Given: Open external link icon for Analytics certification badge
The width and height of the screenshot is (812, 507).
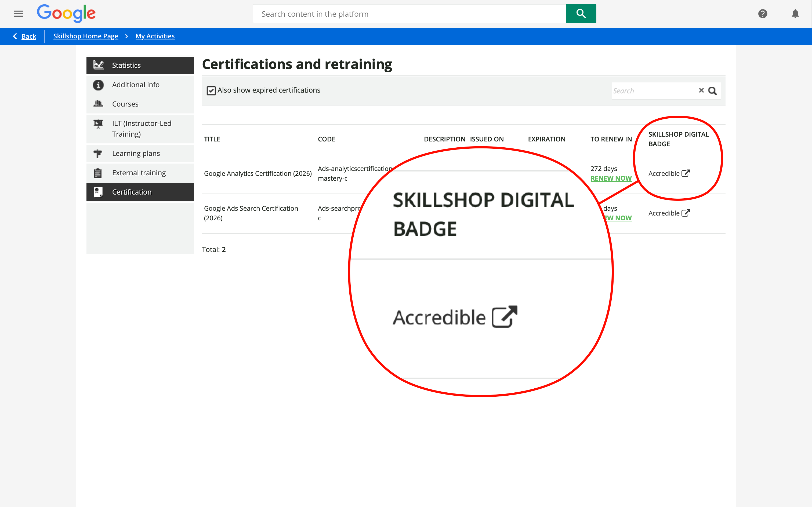Looking at the screenshot, I should 686,173.
